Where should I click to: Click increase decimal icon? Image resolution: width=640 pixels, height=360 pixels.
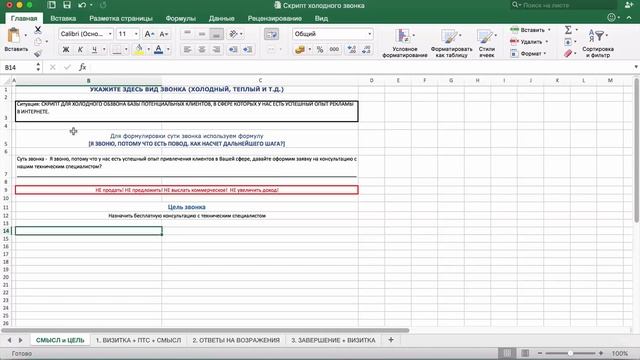[351, 50]
